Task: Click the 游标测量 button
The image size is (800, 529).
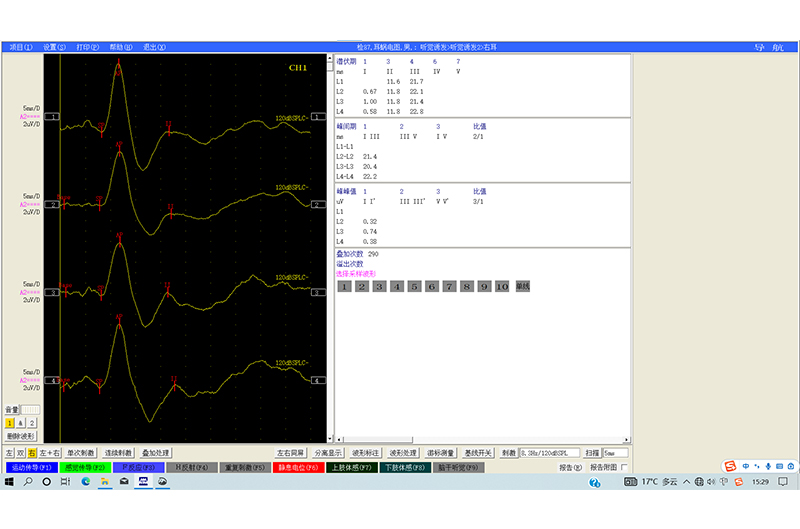Action: point(440,453)
